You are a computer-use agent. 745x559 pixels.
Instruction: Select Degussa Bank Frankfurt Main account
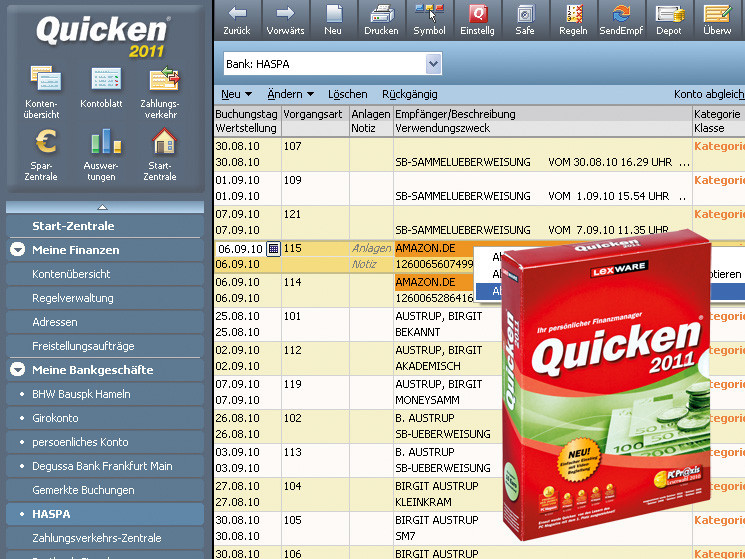pyautogui.click(x=105, y=466)
